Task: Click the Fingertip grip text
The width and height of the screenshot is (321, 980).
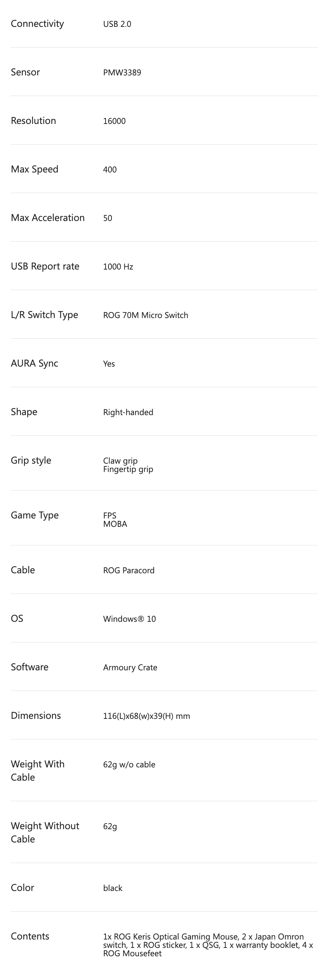Action: [x=128, y=469]
